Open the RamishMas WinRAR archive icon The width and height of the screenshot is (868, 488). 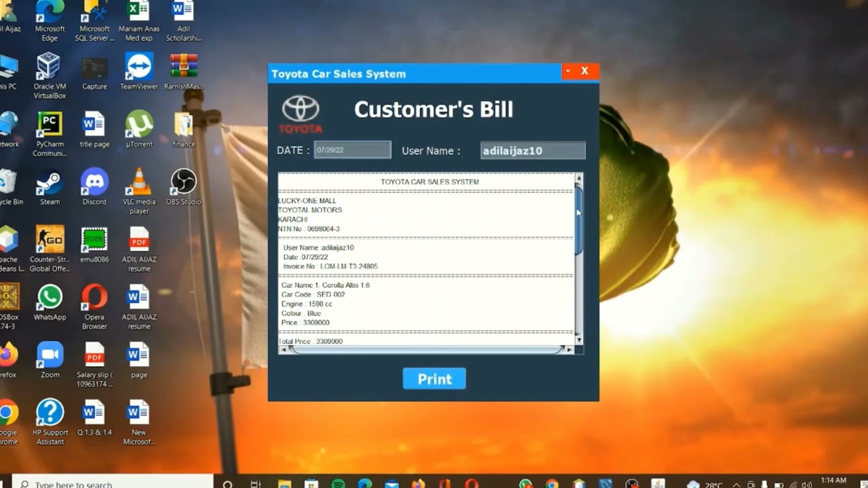(x=183, y=73)
